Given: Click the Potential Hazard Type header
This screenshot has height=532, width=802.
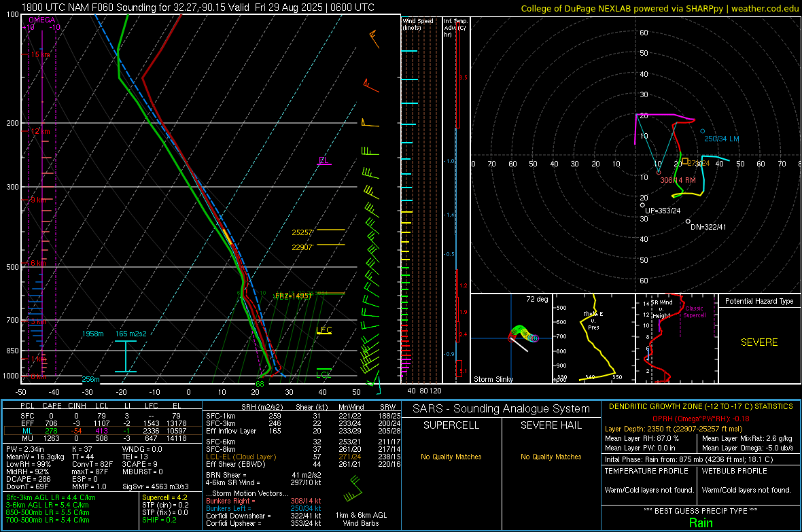Looking at the screenshot, I should click(759, 301).
